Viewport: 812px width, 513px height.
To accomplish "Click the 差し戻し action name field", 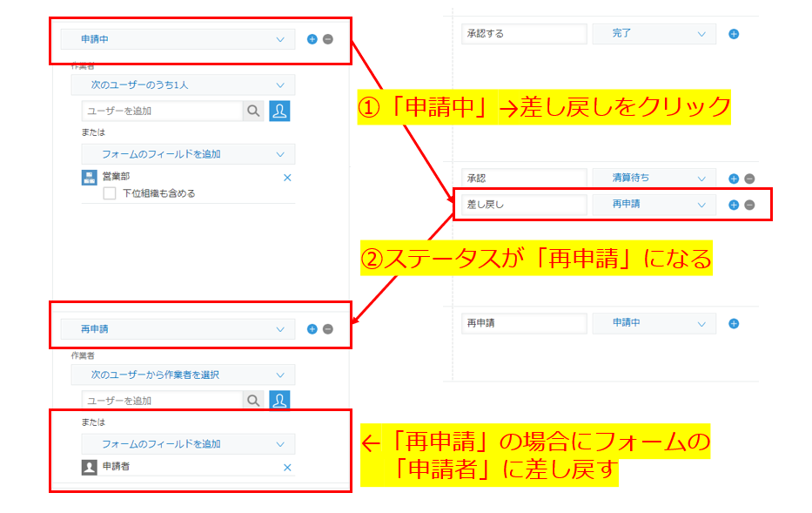I will pyautogui.click(x=522, y=205).
